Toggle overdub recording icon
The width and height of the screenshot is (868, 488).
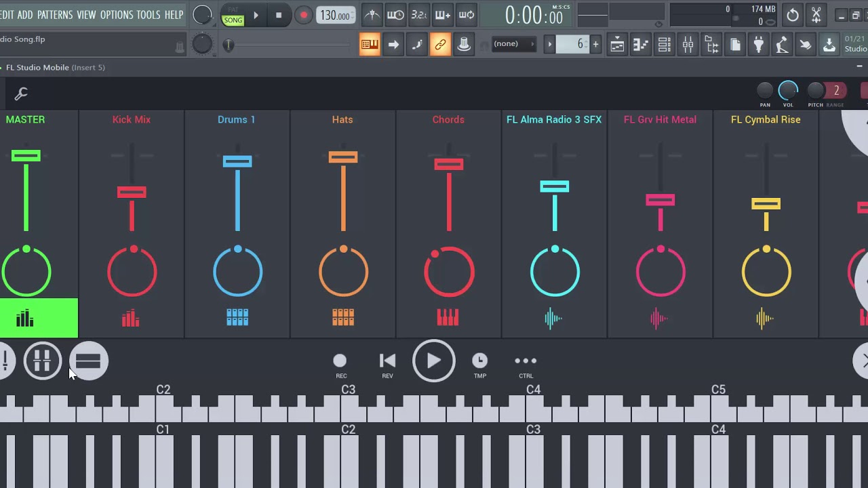click(443, 15)
